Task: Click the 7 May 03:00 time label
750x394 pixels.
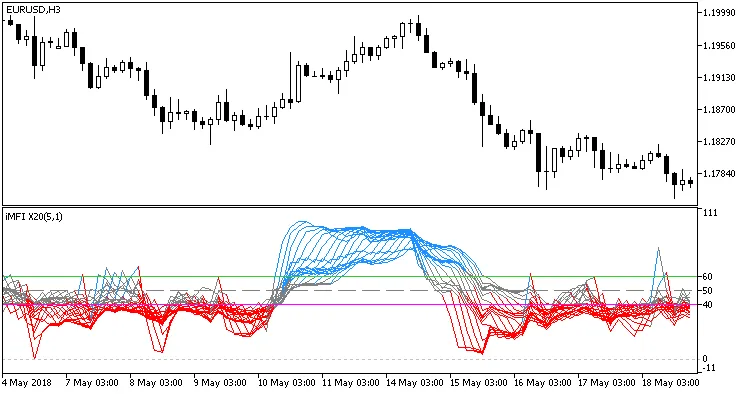Action: 92,383
